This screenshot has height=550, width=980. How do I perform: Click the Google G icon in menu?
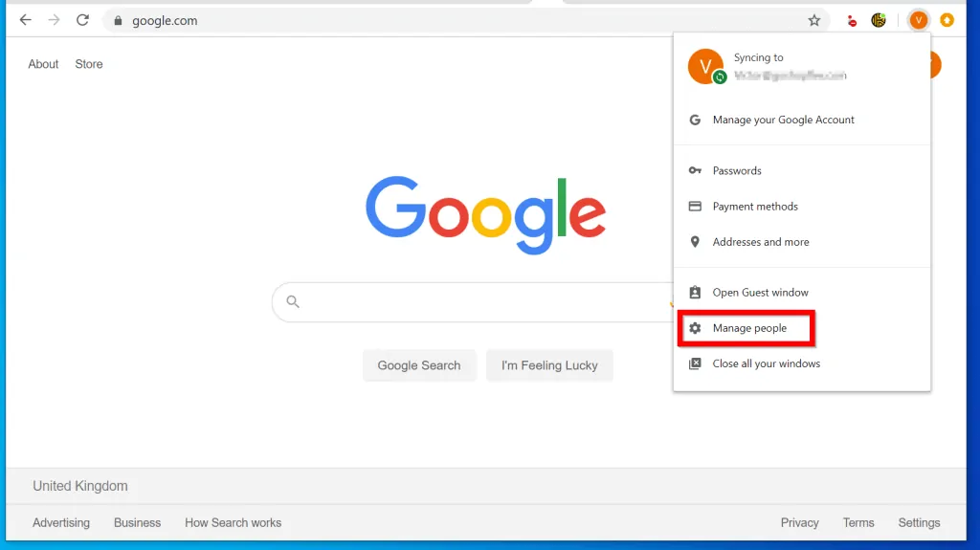click(x=695, y=120)
